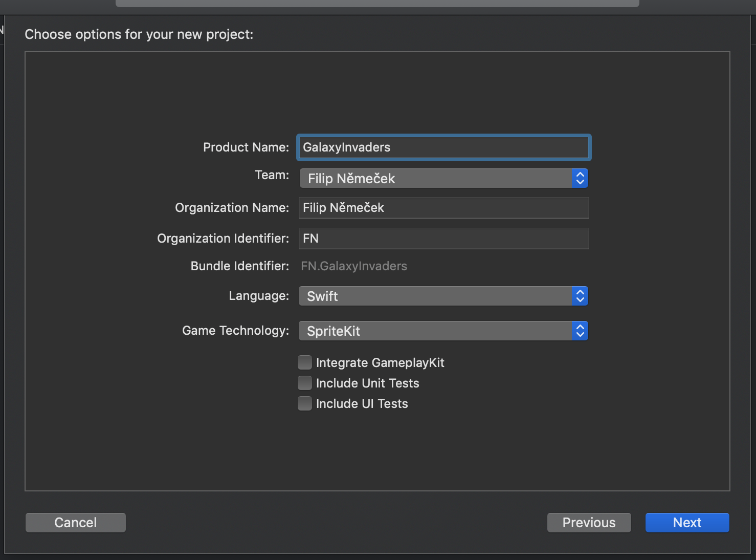Enable the Integrate GameplayKit checkbox
This screenshot has width=756, height=560.
305,362
